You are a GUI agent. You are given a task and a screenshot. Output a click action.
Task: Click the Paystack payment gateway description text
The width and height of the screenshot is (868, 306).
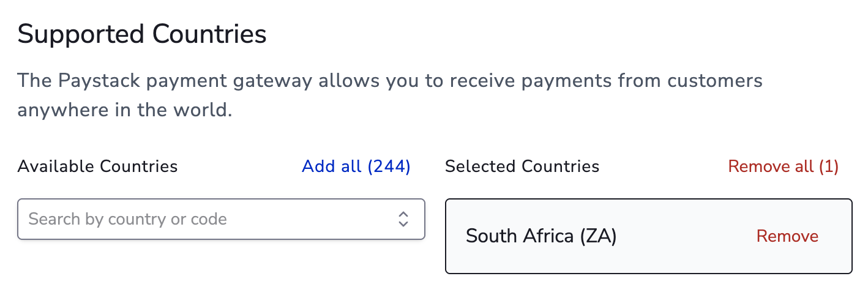click(x=389, y=81)
